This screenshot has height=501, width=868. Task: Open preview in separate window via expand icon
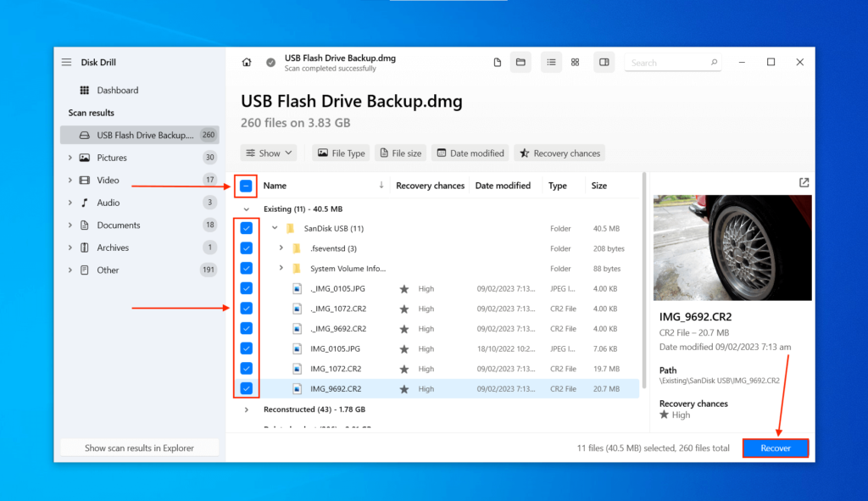pyautogui.click(x=805, y=181)
